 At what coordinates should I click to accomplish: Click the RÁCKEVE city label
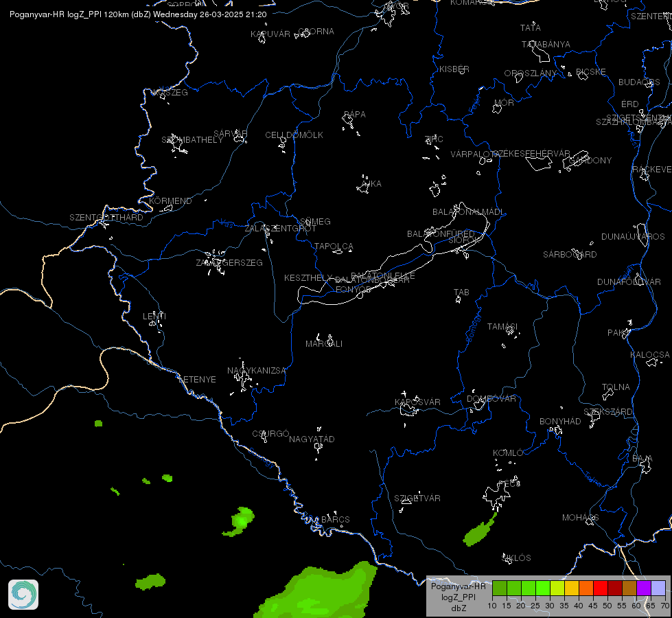click(x=652, y=170)
